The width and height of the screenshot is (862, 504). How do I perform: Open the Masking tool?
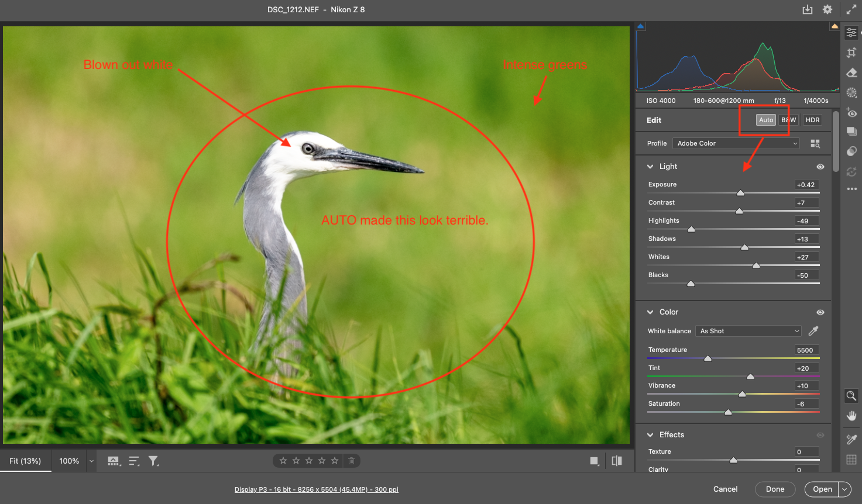[851, 92]
